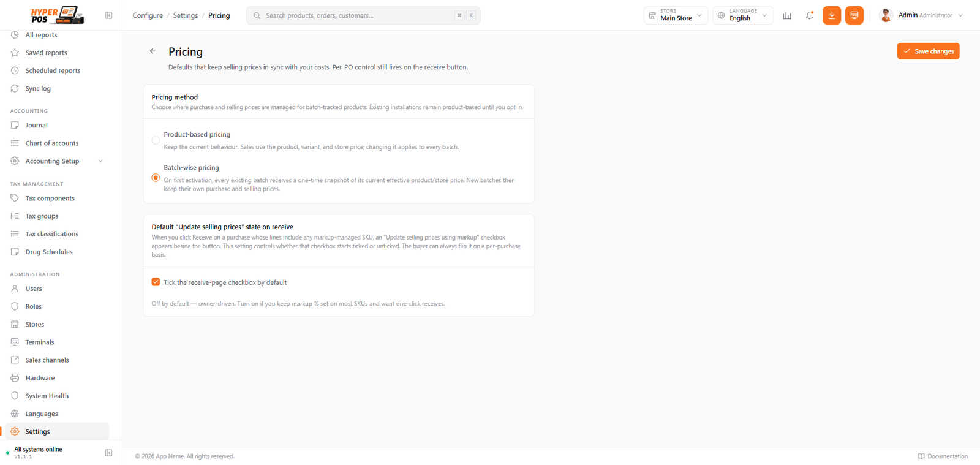Open Sales channels
980x465 pixels.
coord(57,360)
